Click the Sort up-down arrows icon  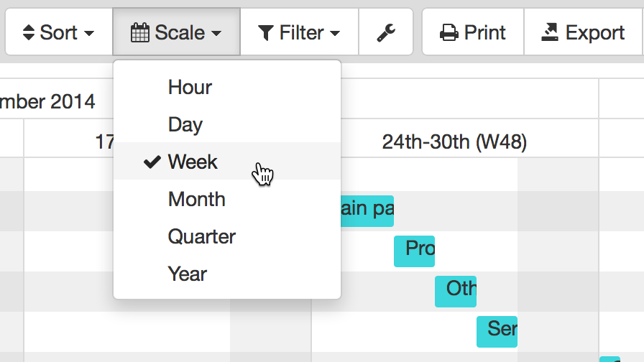pos(29,32)
